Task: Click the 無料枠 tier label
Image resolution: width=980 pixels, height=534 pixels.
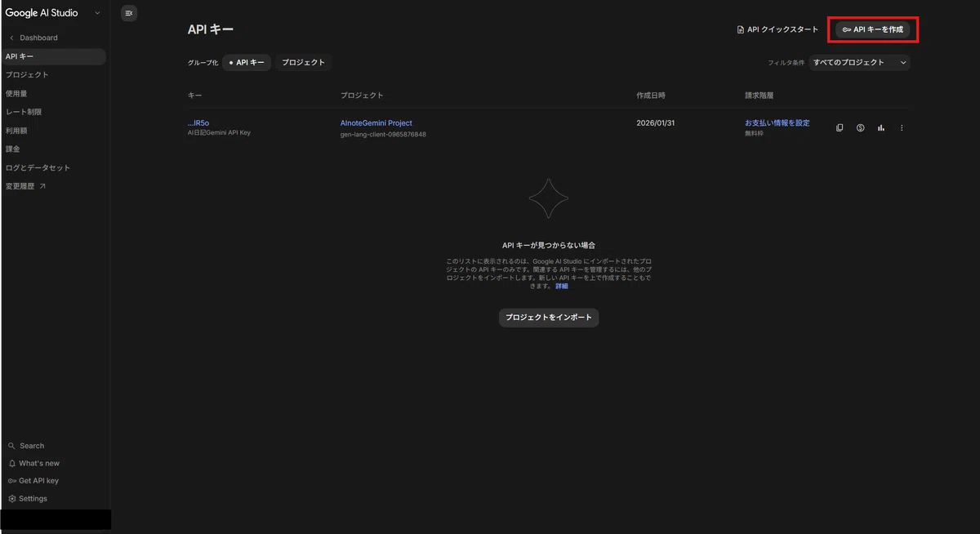Action: (x=754, y=133)
